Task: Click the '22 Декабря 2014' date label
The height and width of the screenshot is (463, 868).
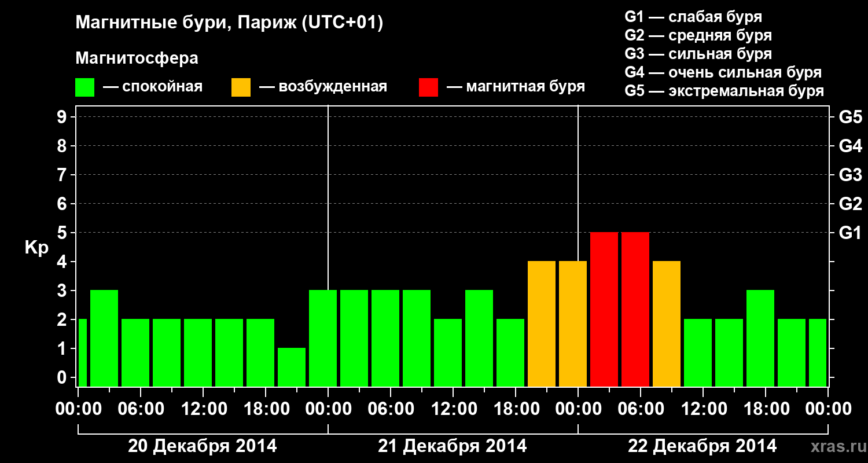Action: tap(703, 446)
